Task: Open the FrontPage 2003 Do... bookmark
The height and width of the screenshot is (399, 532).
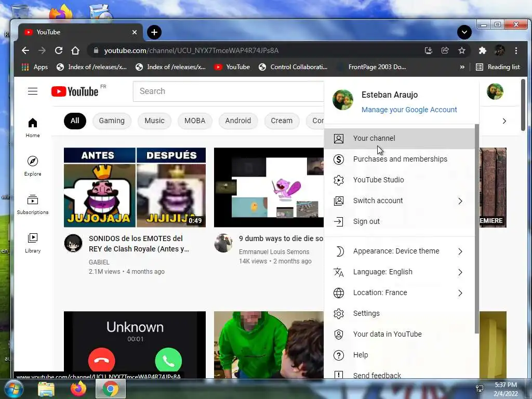Action: (x=371, y=67)
